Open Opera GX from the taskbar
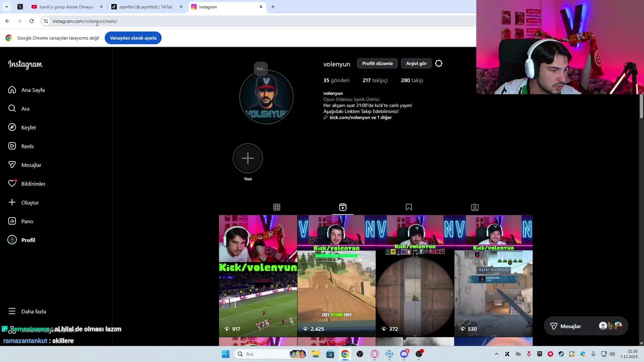This screenshot has width=644, height=362. (374, 354)
